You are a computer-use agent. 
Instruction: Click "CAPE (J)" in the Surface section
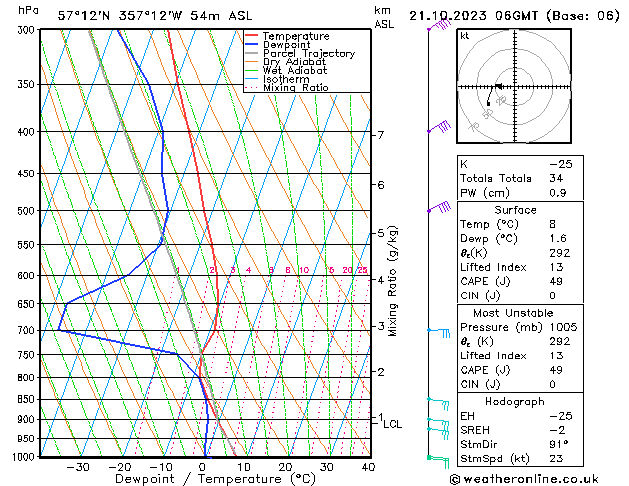pyautogui.click(x=485, y=281)
